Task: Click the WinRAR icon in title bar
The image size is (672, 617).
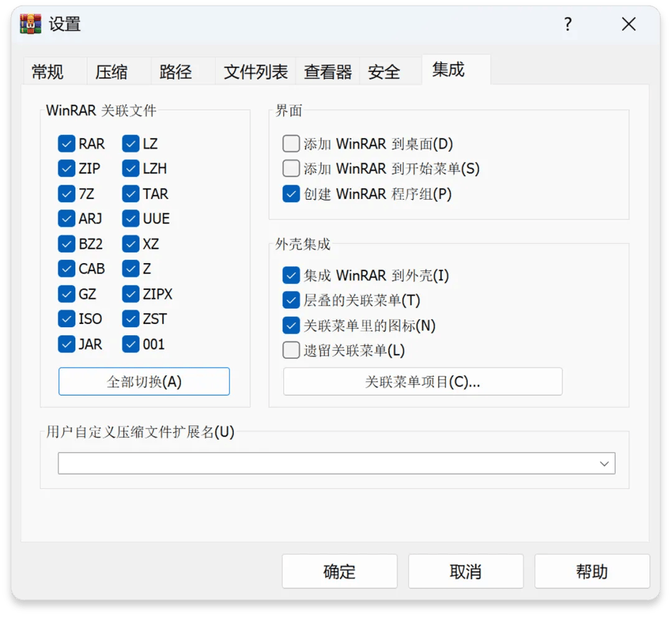Action: pyautogui.click(x=31, y=24)
